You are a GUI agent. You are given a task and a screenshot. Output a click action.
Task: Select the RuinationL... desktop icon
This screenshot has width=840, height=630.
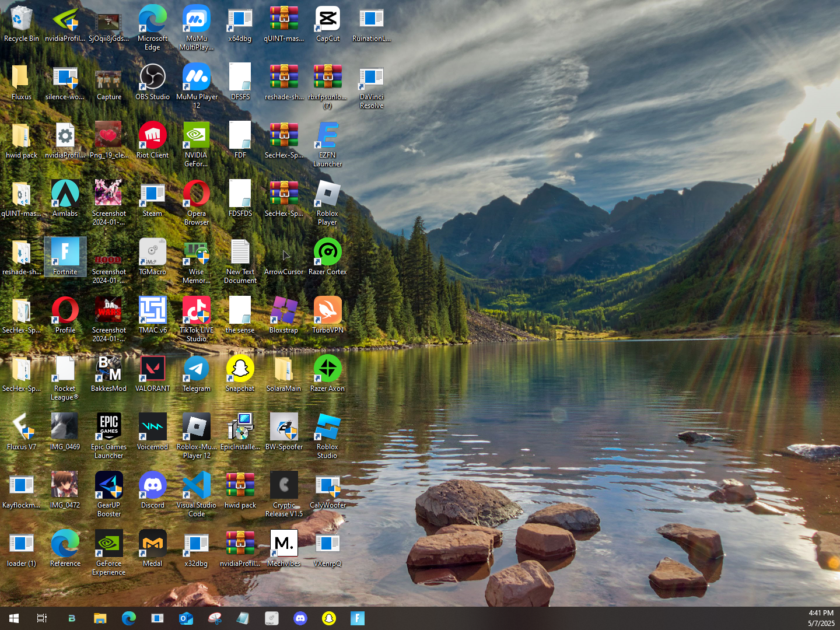tap(372, 24)
